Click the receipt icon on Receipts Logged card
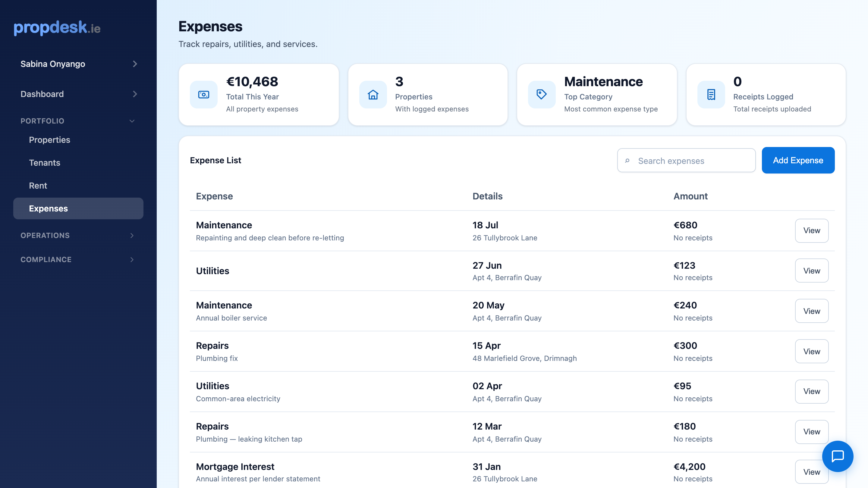 tap(711, 95)
